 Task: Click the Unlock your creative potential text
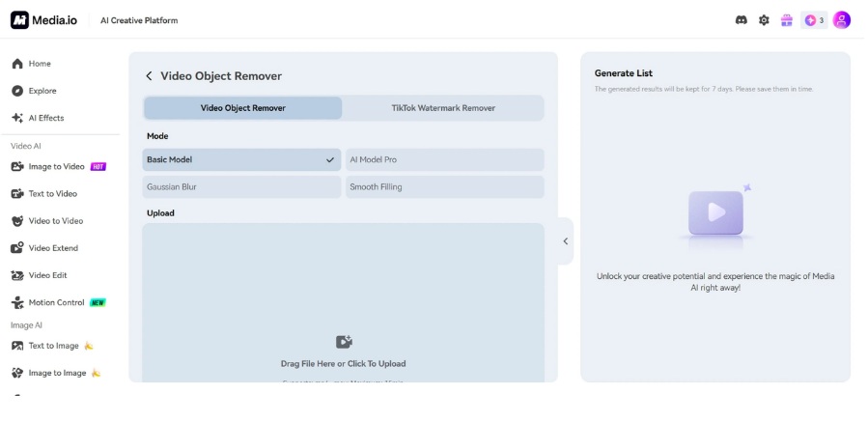715,282
